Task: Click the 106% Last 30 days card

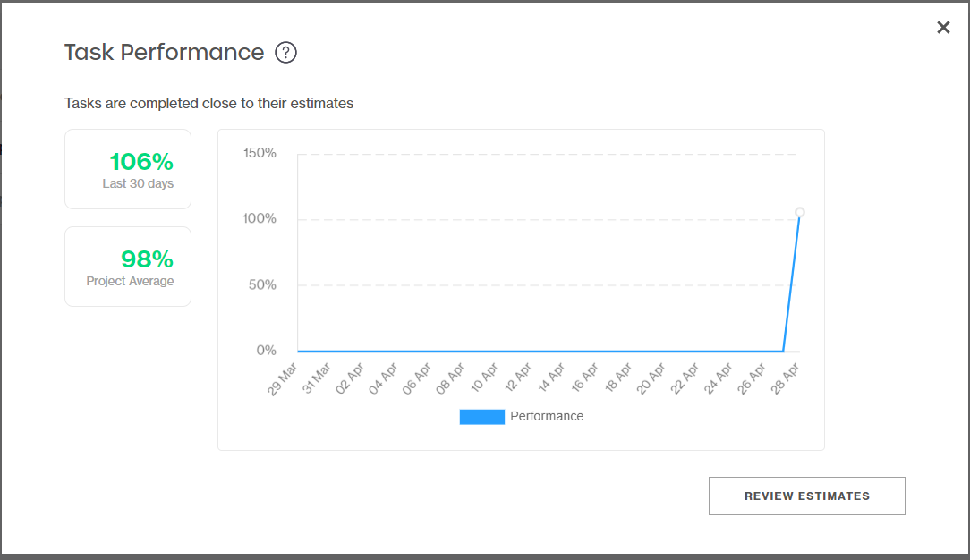Action: pyautogui.click(x=128, y=169)
